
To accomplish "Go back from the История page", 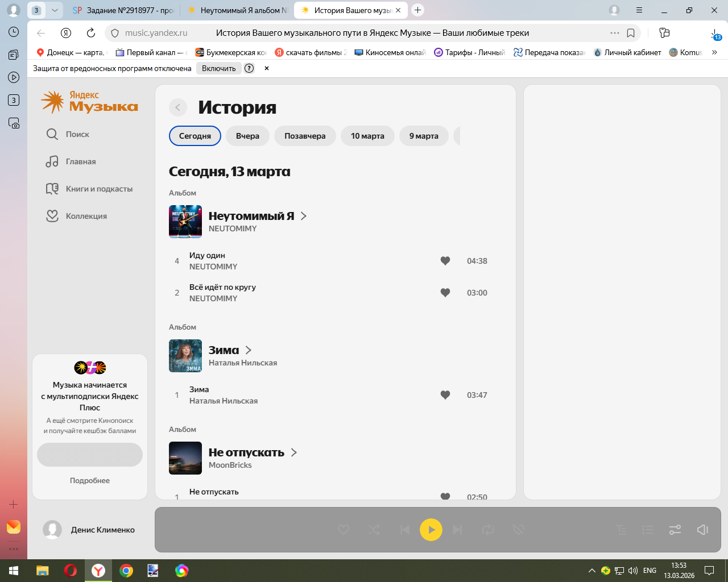I will tap(178, 107).
